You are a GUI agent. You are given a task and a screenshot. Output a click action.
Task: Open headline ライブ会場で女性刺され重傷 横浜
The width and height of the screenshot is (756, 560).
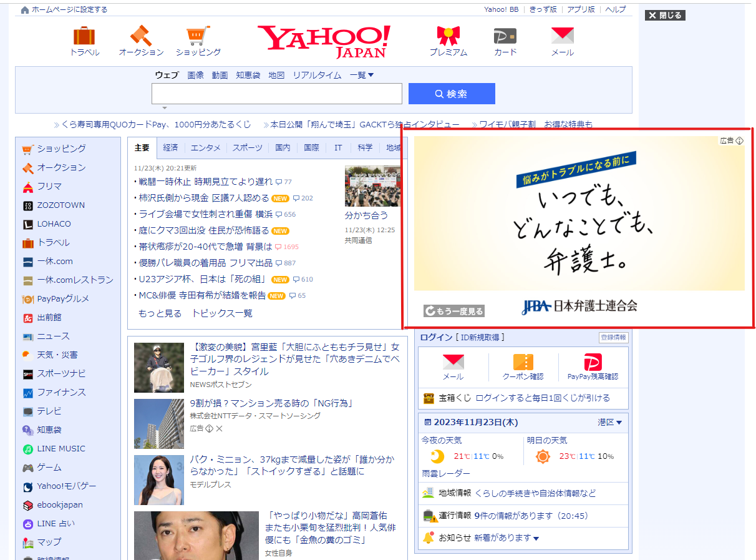click(x=205, y=214)
